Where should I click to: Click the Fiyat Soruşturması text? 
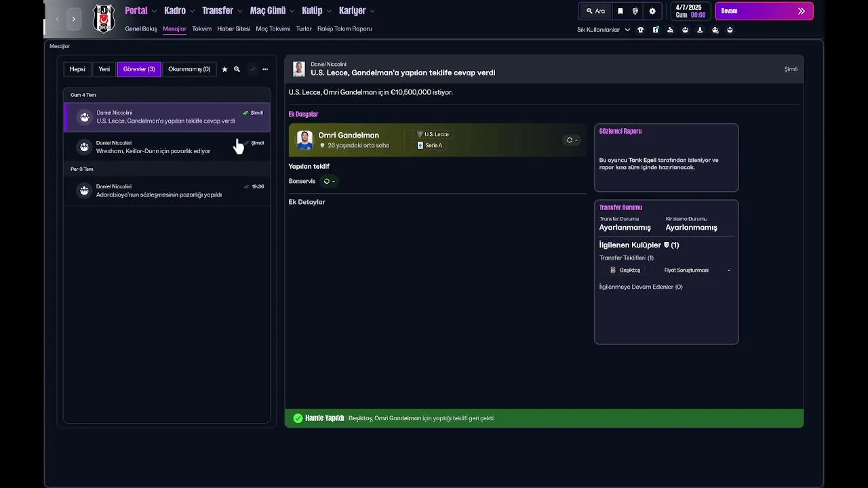[686, 270]
